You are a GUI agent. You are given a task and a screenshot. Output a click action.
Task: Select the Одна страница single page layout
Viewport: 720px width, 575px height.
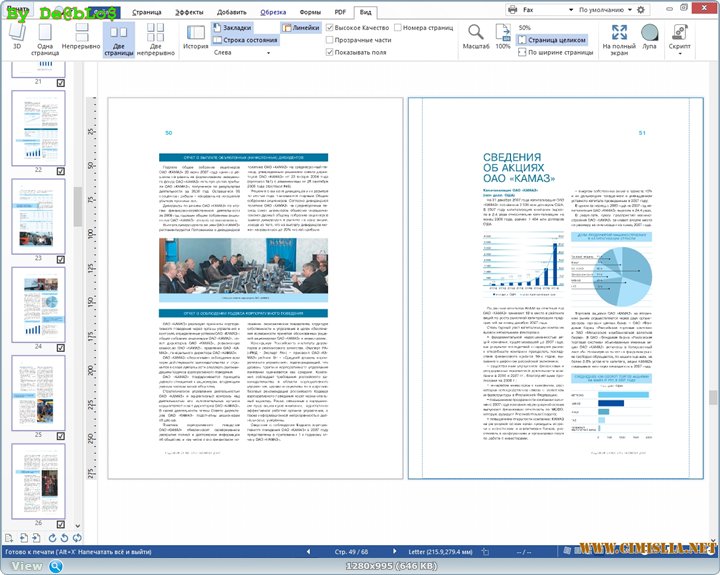point(45,34)
